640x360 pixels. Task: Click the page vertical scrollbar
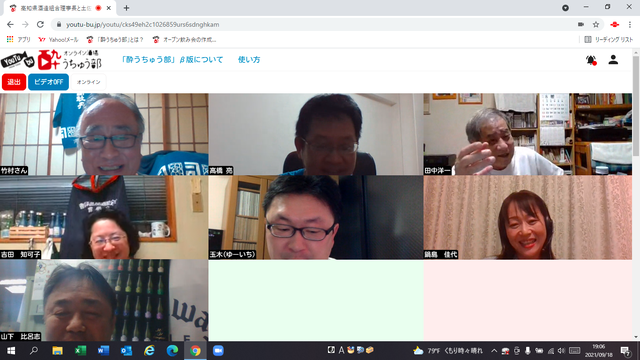636,106
